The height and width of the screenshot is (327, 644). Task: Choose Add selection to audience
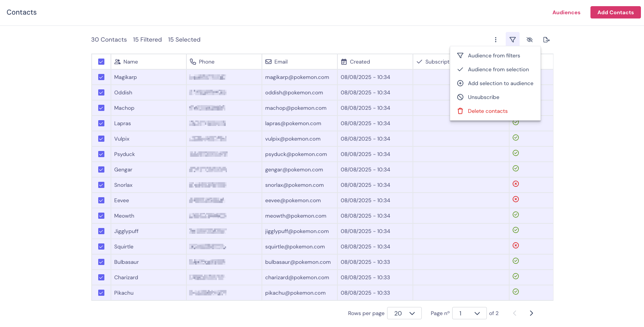click(x=495, y=83)
